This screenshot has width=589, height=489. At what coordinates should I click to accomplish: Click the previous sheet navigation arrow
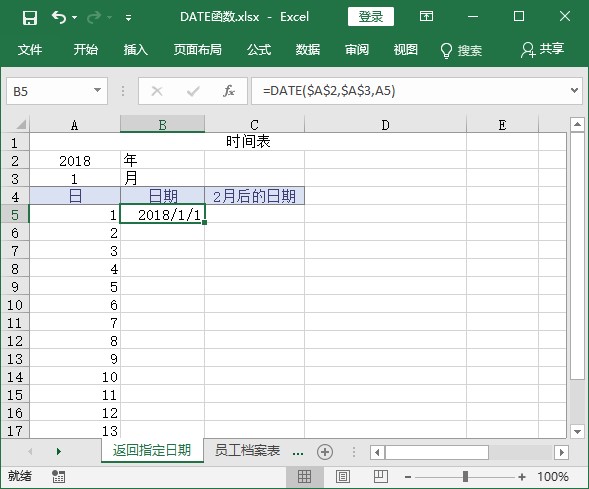[x=30, y=451]
